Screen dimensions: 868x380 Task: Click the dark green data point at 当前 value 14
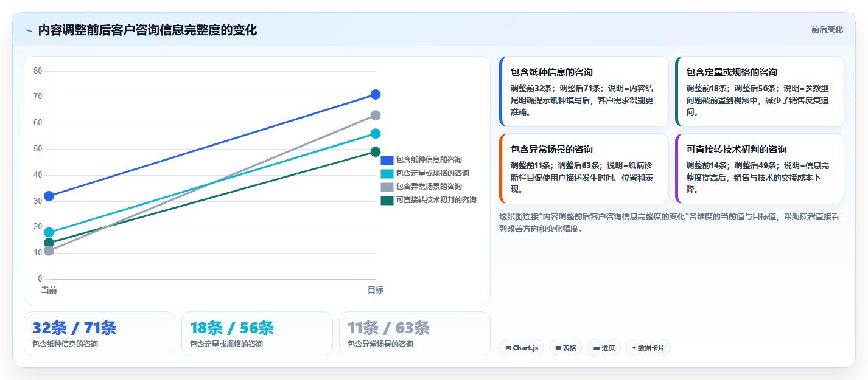click(x=49, y=243)
